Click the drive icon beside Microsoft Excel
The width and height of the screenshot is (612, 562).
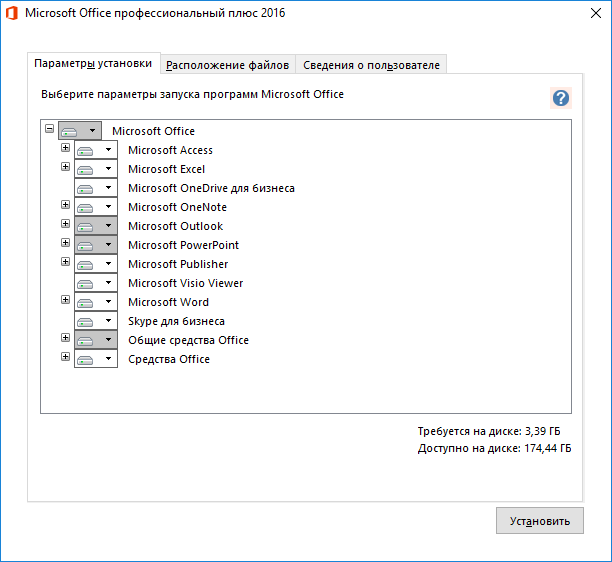pos(86,169)
